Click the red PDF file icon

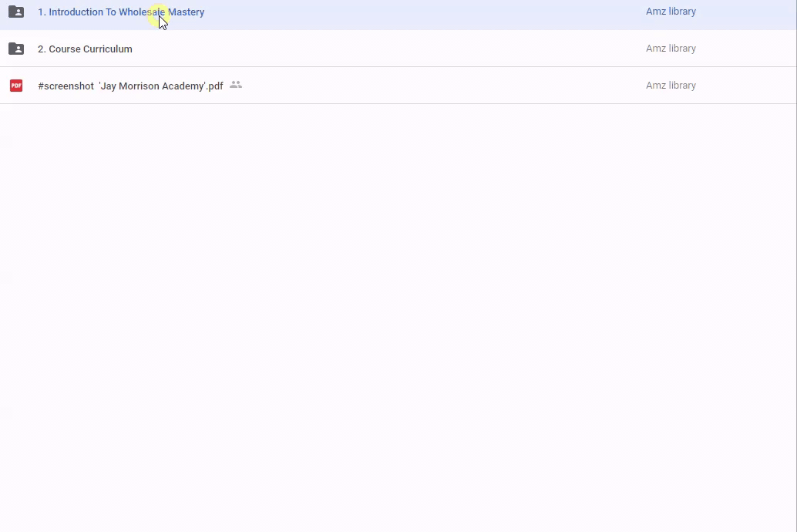coord(16,86)
